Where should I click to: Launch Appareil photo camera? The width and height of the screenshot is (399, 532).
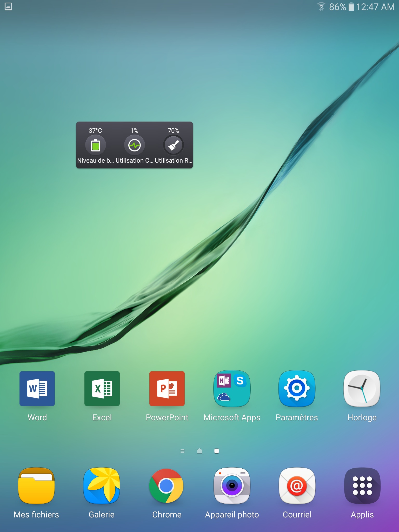click(x=232, y=486)
